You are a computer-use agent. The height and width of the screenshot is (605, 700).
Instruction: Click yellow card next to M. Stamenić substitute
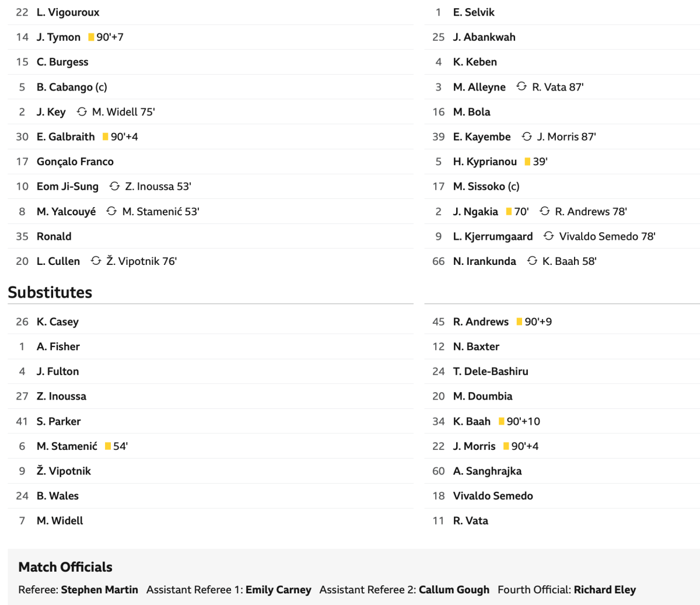tap(108, 446)
